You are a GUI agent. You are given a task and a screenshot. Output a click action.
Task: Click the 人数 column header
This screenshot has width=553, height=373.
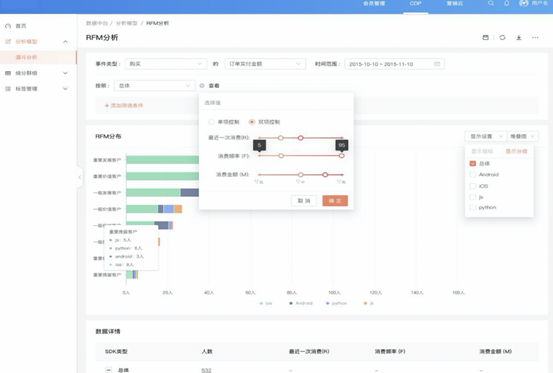[x=207, y=351]
